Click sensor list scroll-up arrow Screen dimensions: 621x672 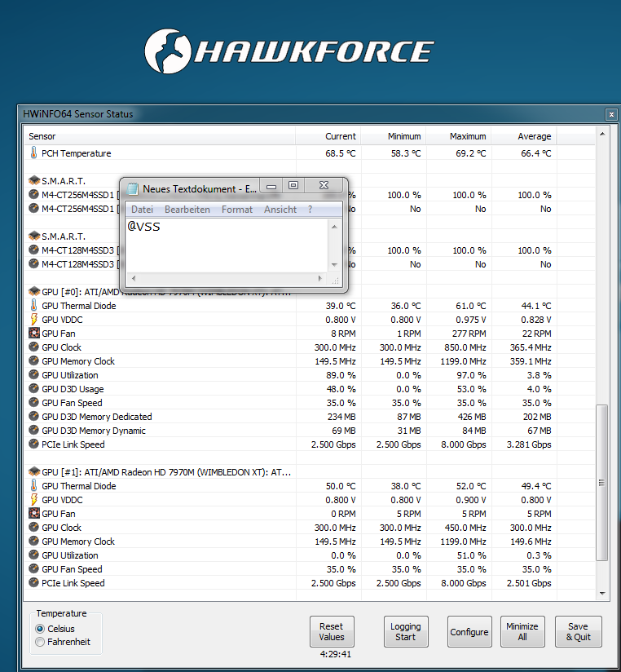[602, 134]
